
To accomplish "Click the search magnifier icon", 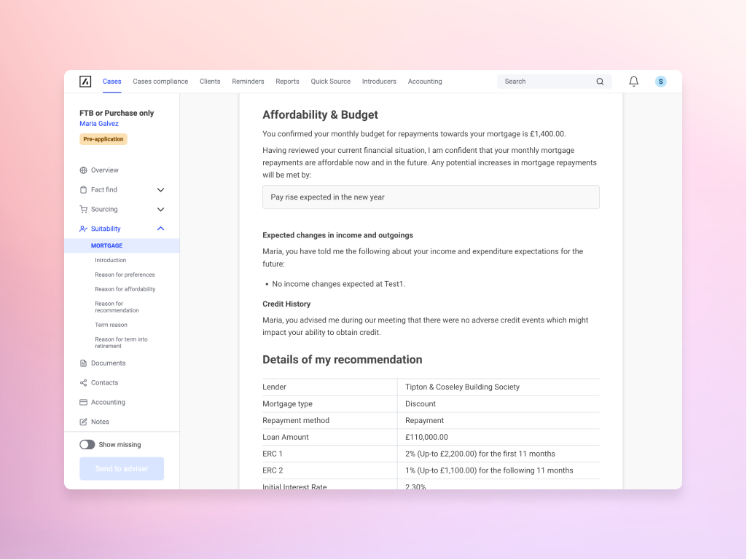I will click(600, 82).
